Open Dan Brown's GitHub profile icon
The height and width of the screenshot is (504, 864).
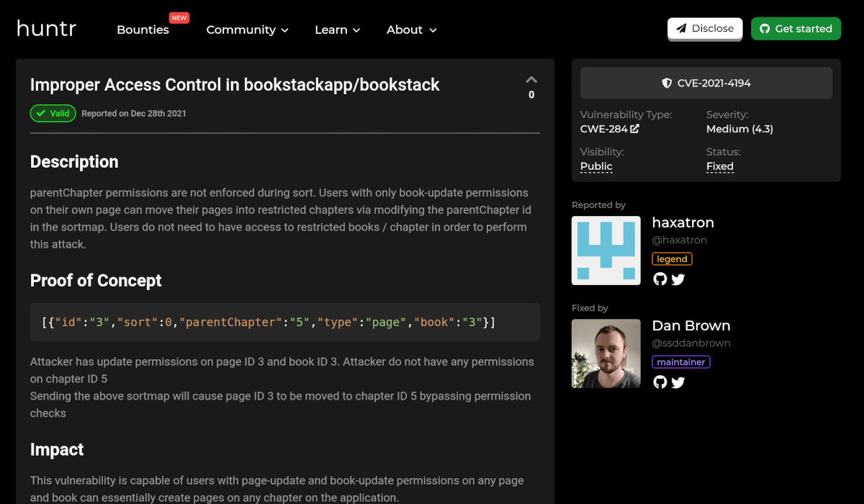click(660, 382)
